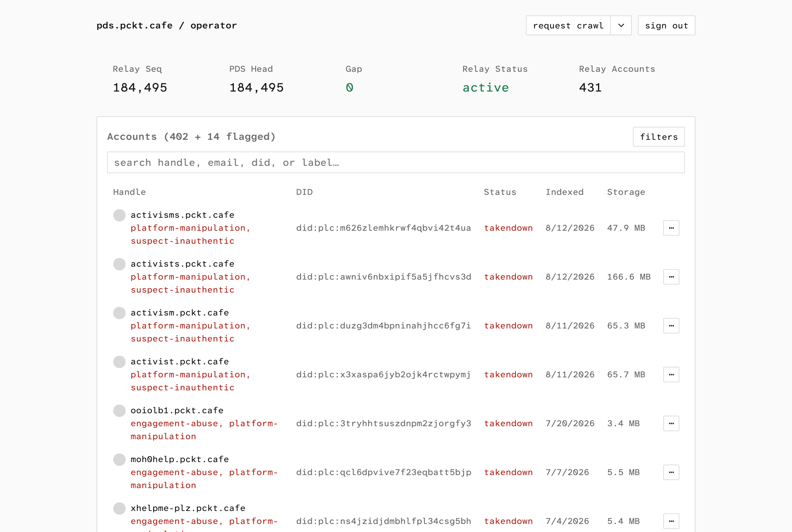Click the Relay Accounts 431 value

(x=590, y=88)
